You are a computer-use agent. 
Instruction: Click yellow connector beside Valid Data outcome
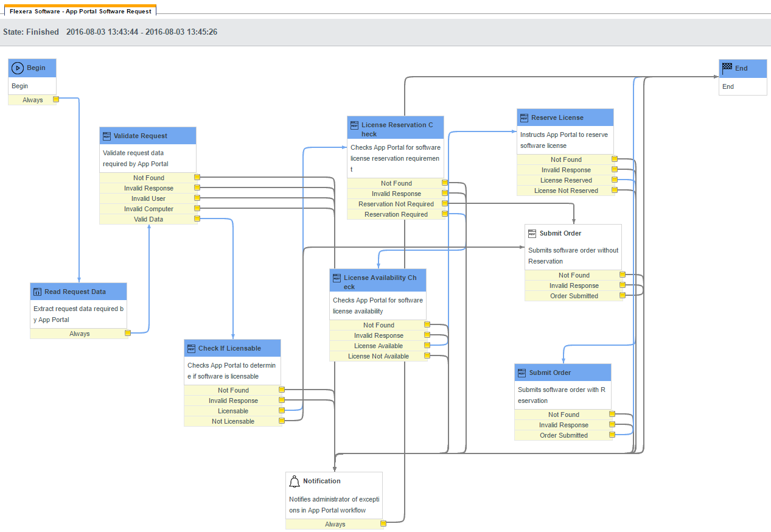tap(197, 219)
